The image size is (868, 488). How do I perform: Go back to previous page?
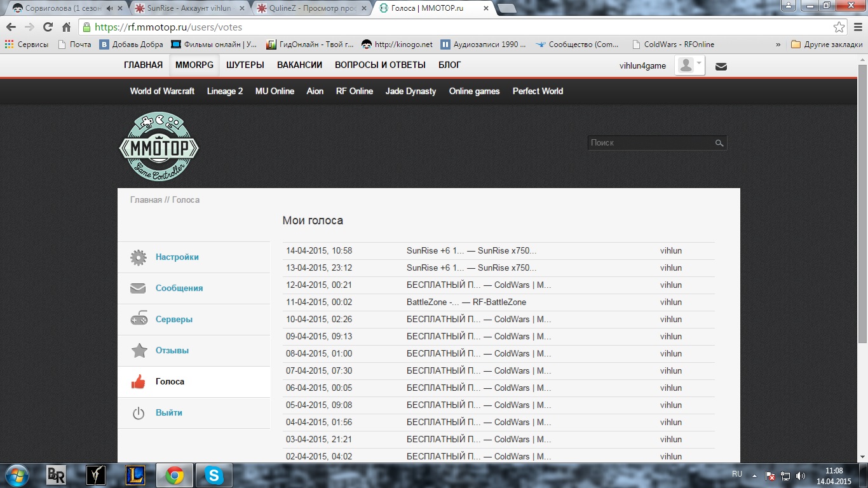11,27
